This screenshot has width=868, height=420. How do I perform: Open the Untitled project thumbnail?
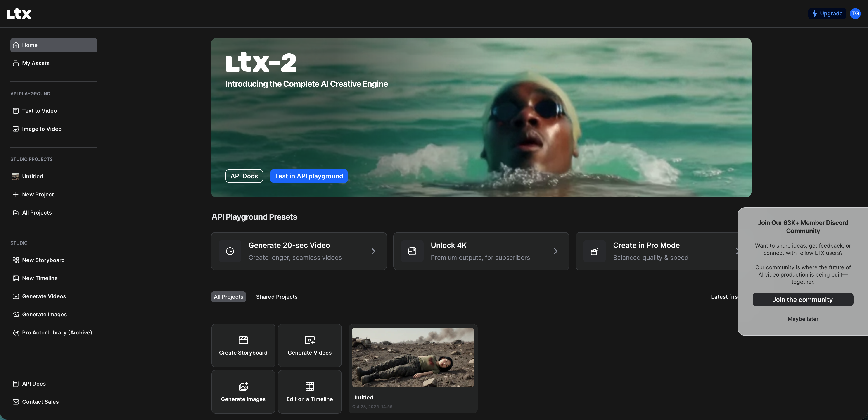coord(413,357)
